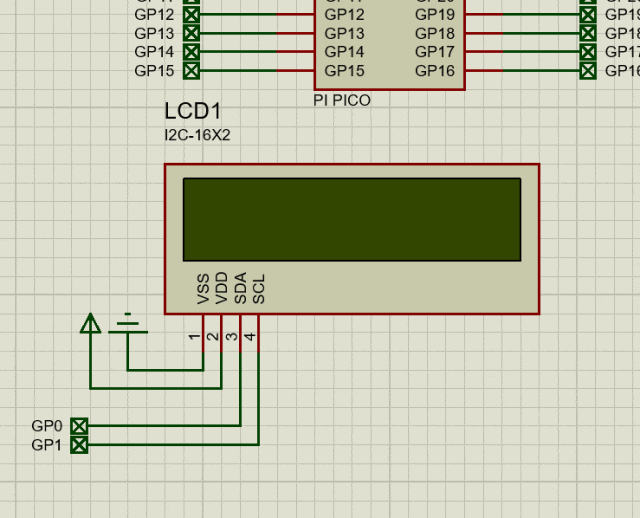This screenshot has height=518, width=640.
Task: Click pin number 1 below LCD1
Action: [194, 337]
